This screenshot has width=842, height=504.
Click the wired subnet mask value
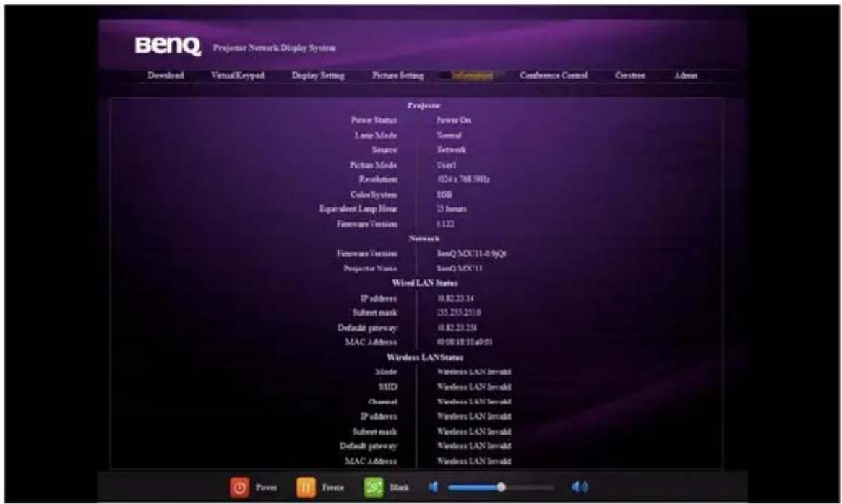pyautogui.click(x=459, y=313)
